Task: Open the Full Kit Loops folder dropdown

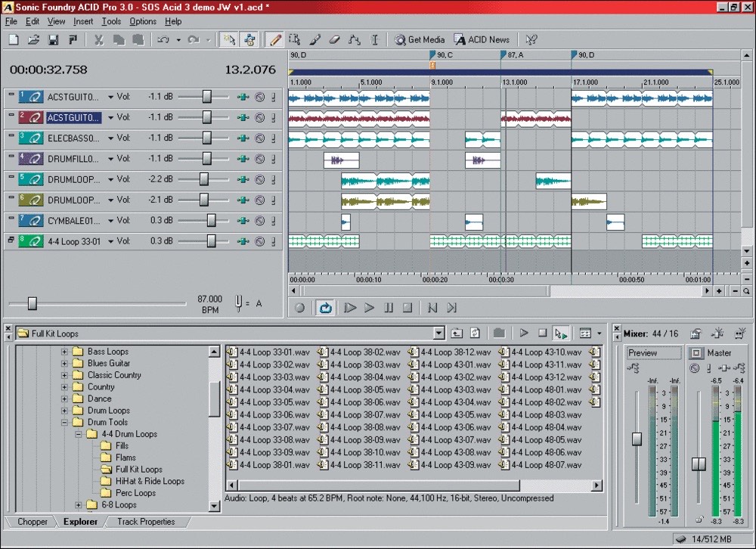Action: point(438,333)
